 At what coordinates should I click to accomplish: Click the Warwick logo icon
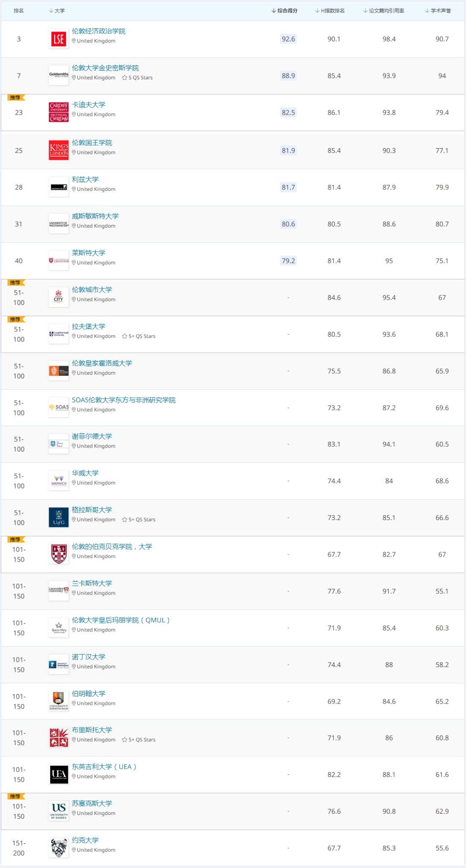59,481
